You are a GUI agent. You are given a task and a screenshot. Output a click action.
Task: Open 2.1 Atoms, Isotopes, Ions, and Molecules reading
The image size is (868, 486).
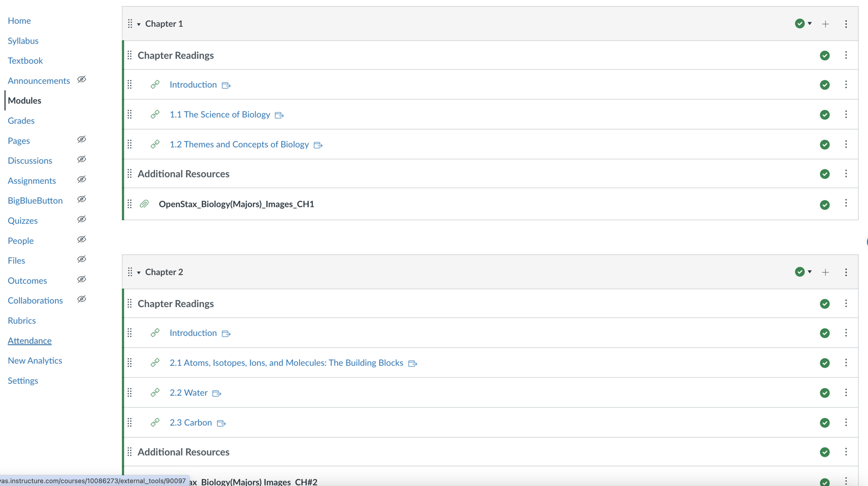pos(287,363)
